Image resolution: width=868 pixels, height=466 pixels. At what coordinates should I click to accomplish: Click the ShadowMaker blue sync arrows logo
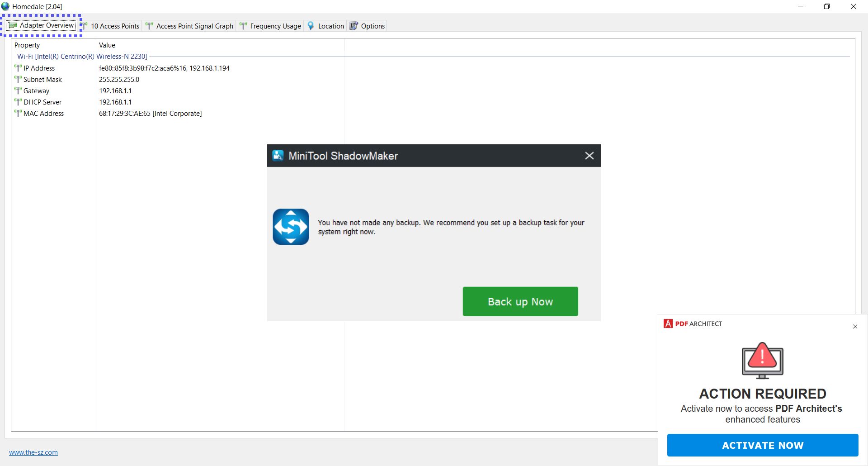pos(291,227)
